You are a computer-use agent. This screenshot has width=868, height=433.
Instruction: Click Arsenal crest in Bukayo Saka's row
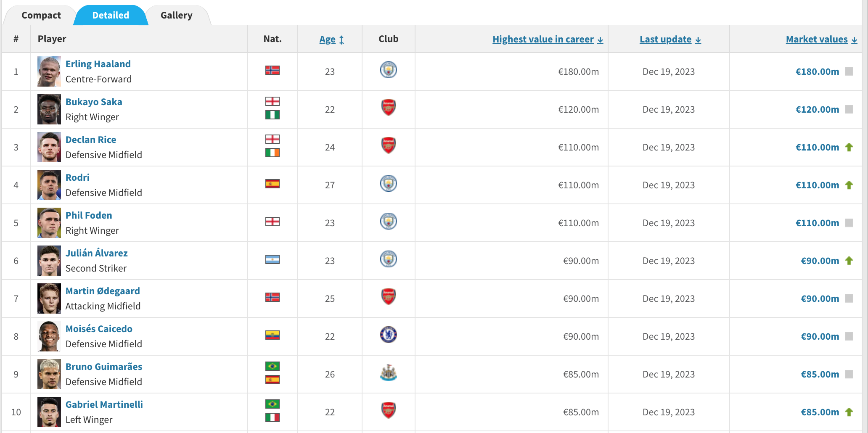coord(388,108)
